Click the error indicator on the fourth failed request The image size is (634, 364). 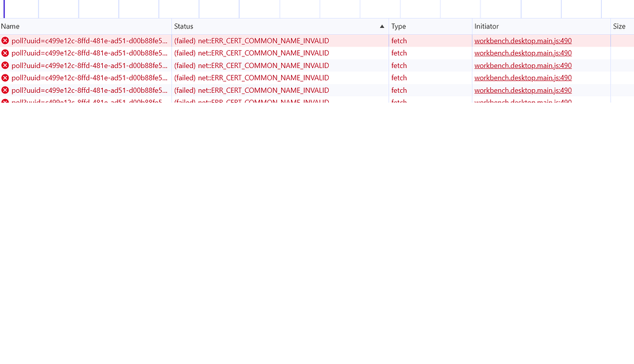coord(5,77)
